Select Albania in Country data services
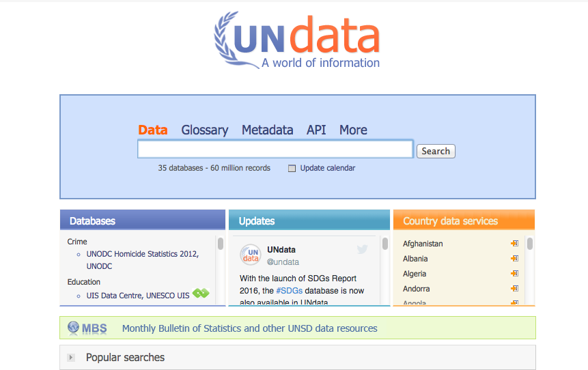 pyautogui.click(x=415, y=259)
